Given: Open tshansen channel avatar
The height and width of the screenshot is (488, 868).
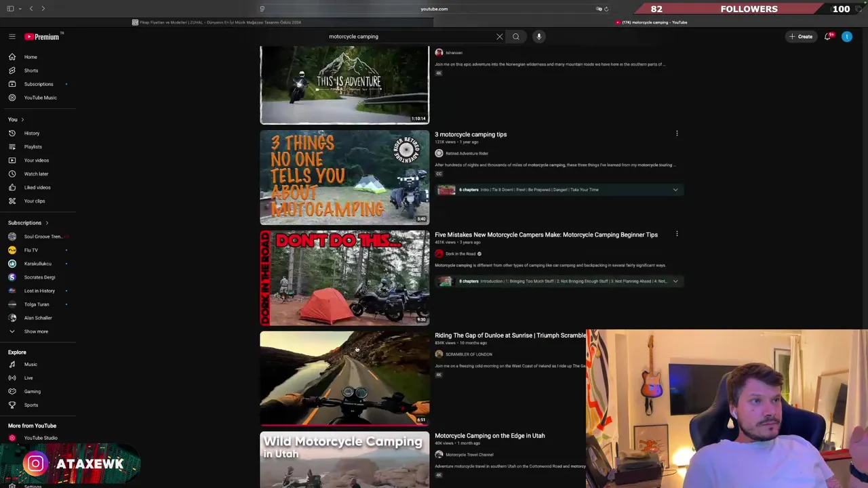Looking at the screenshot, I should [x=439, y=52].
